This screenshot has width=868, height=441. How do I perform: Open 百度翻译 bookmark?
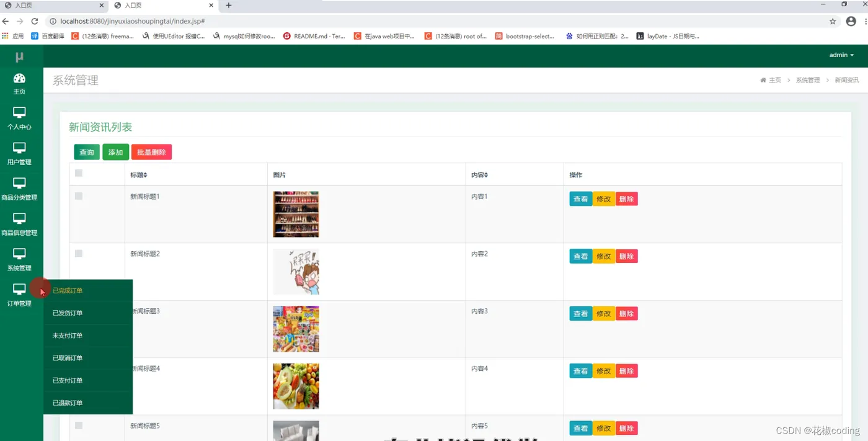48,36
